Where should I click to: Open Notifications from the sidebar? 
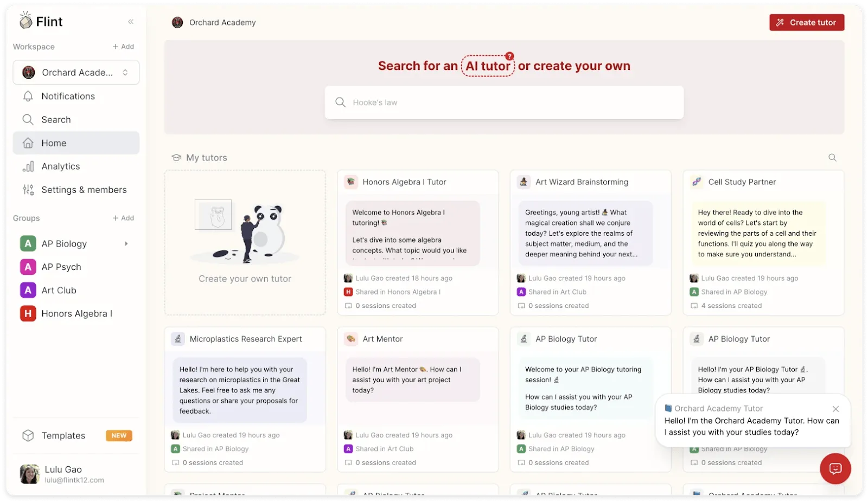coord(76,96)
